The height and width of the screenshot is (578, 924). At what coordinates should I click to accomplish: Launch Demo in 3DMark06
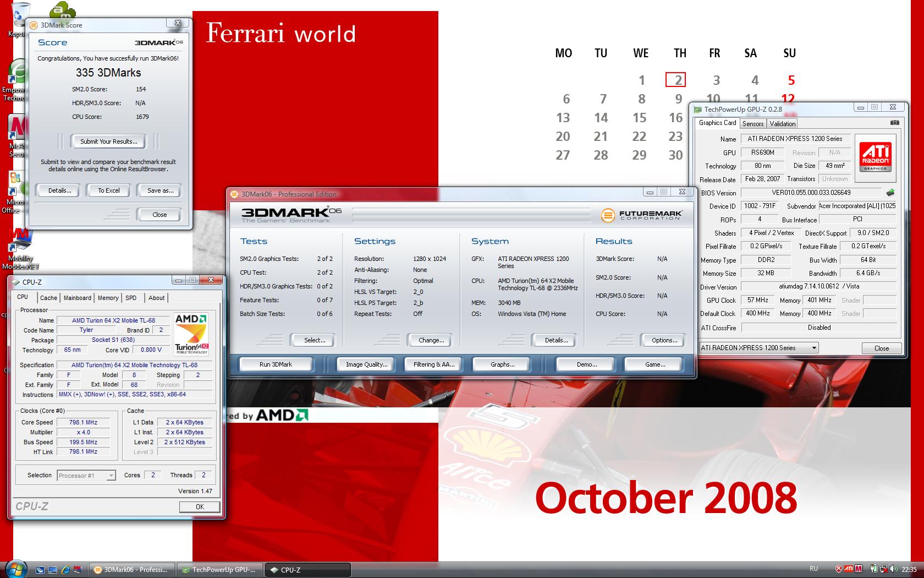pyautogui.click(x=586, y=364)
